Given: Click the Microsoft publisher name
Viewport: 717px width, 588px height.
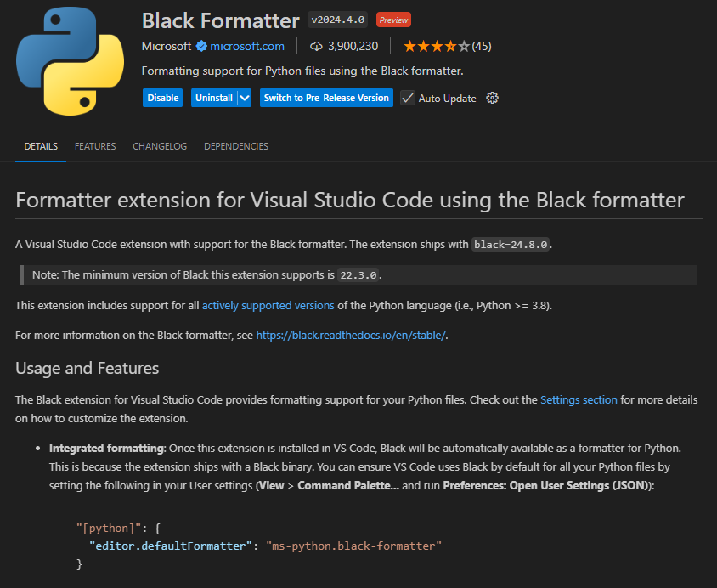Looking at the screenshot, I should [x=167, y=46].
